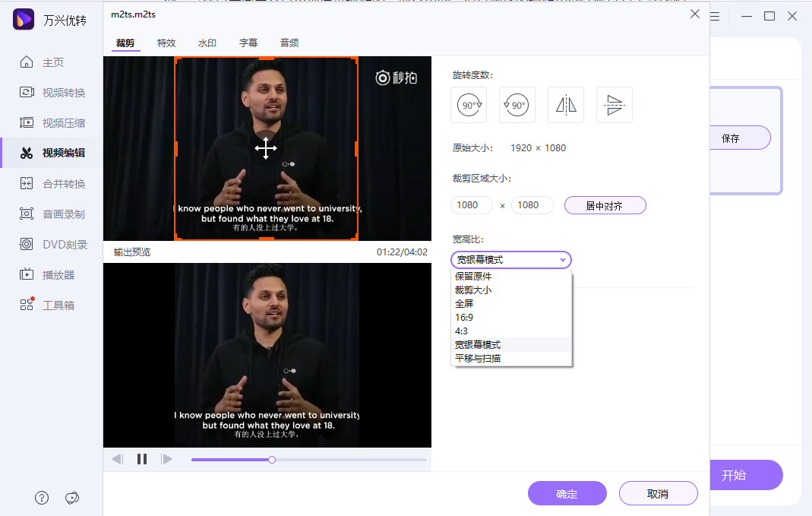This screenshot has width=812, height=516.
Task: Open 工具箱 toolbox section
Action: [47, 305]
